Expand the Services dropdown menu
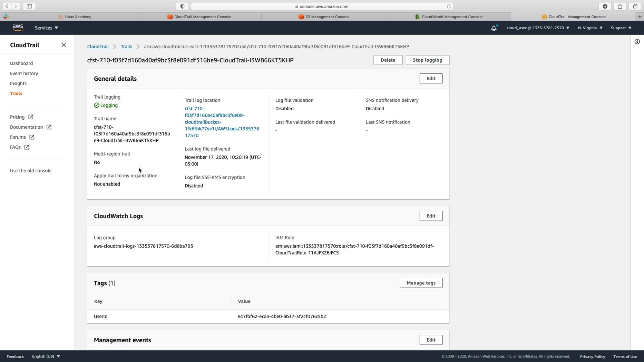This screenshot has width=644, height=362. pyautogui.click(x=46, y=28)
